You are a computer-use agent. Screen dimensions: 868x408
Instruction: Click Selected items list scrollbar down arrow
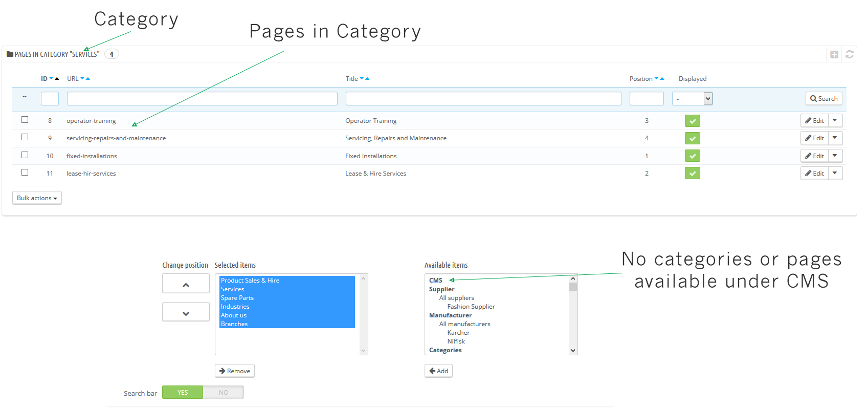(x=364, y=351)
